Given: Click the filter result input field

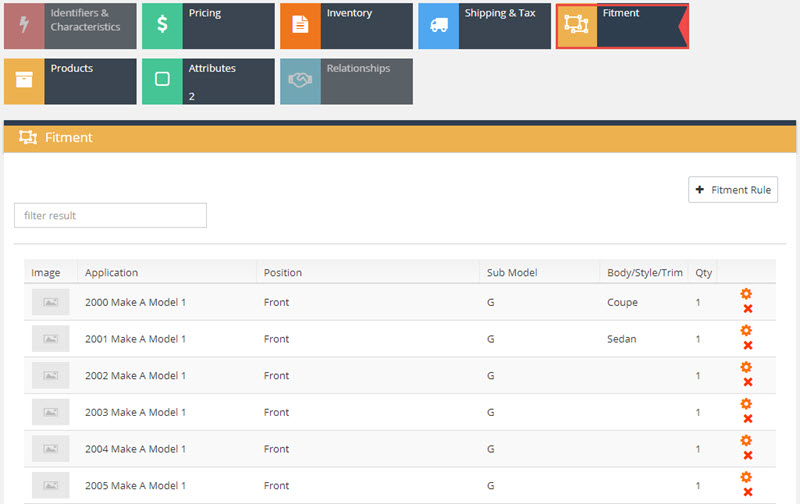Looking at the screenshot, I should 110,215.
